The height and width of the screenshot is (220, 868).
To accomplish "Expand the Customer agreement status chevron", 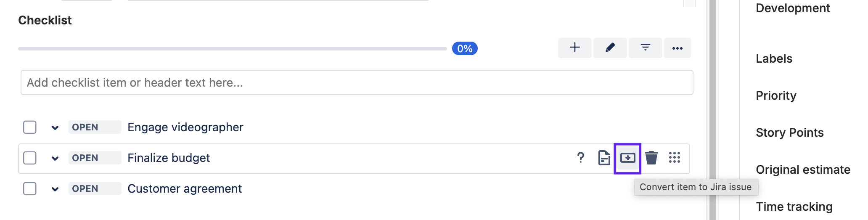I will [55, 189].
